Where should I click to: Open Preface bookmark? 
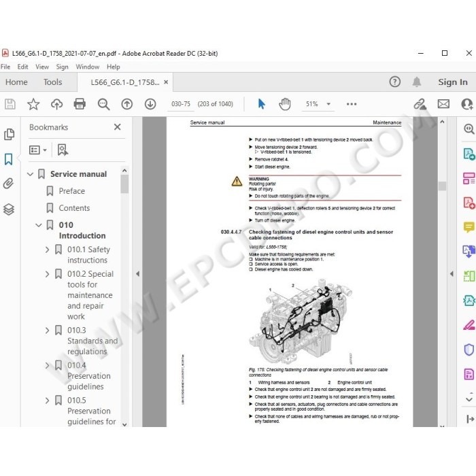point(72,191)
